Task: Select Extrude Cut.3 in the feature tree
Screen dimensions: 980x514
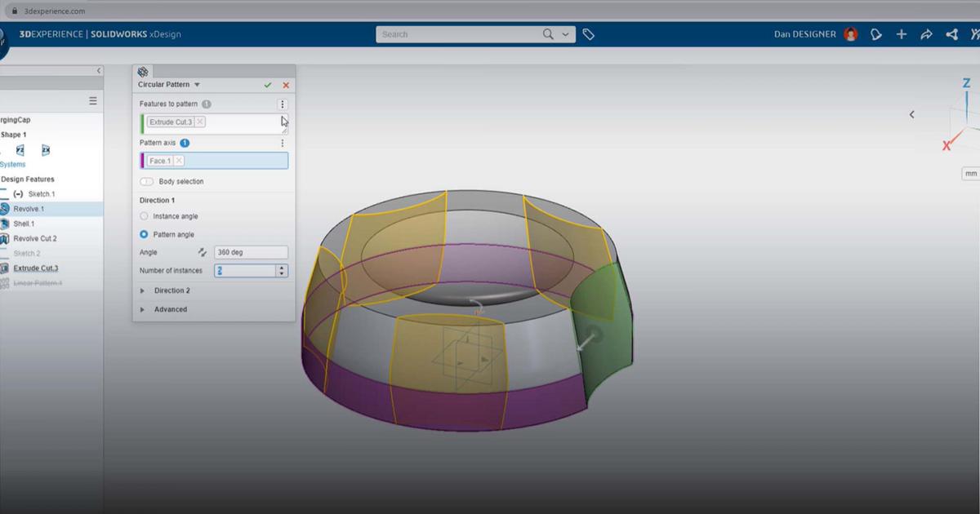Action: click(35, 268)
